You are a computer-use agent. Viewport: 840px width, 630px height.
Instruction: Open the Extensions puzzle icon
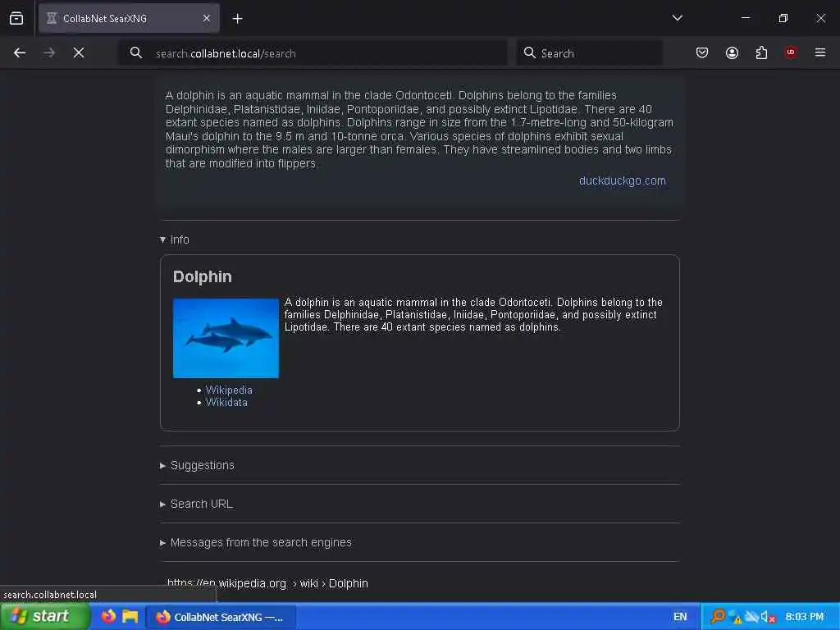(x=761, y=52)
